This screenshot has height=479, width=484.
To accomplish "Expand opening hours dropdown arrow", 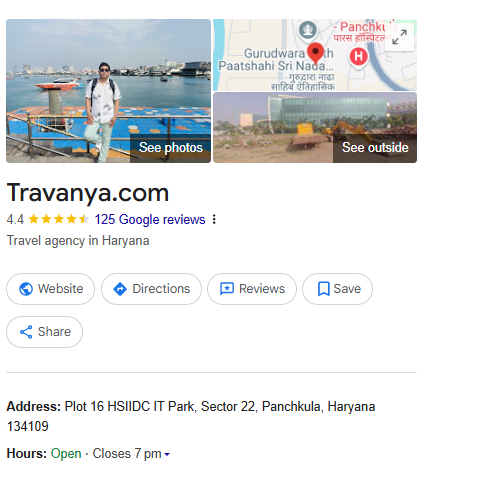I will 167,454.
